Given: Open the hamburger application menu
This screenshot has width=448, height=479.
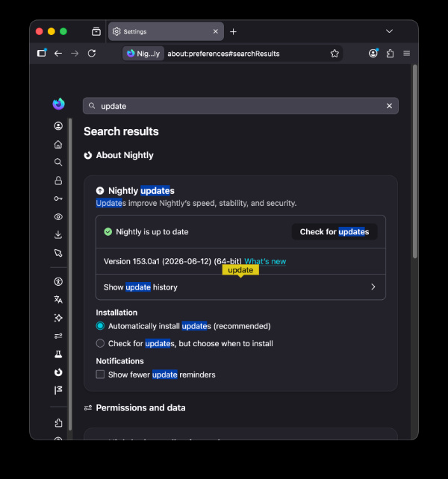Looking at the screenshot, I should [x=406, y=54].
